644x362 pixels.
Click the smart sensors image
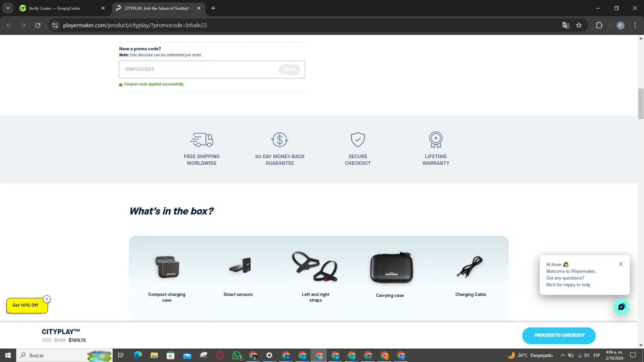coord(240,265)
